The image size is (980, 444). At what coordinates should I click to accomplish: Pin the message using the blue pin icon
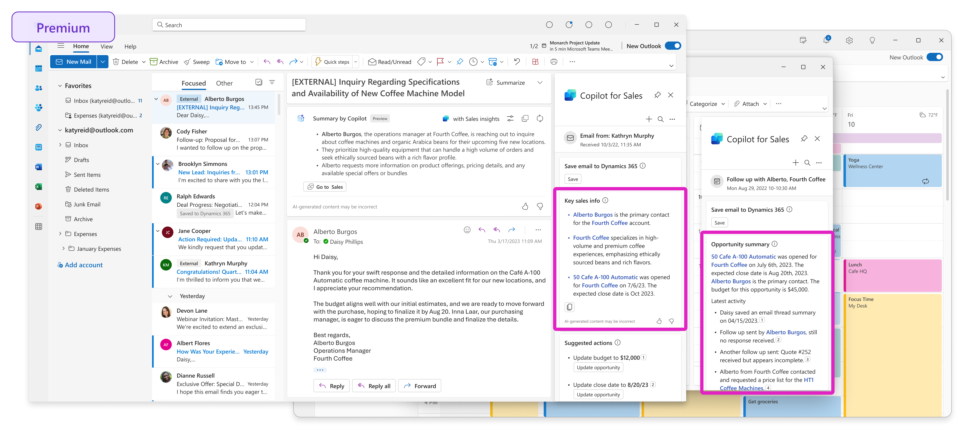coord(460,61)
